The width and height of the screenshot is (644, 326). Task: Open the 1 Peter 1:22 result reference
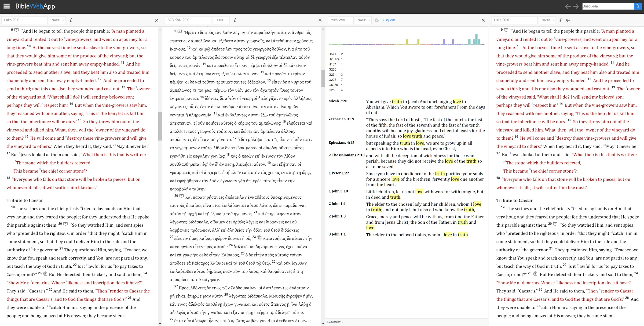(x=339, y=173)
